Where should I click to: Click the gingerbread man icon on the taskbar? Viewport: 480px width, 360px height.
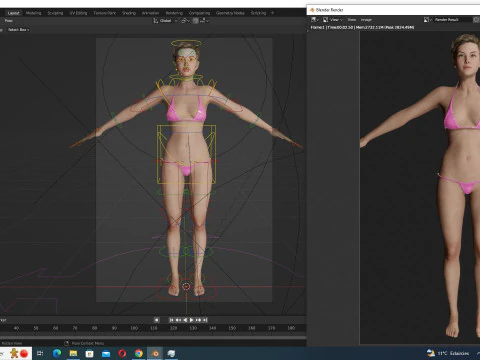pos(14,353)
